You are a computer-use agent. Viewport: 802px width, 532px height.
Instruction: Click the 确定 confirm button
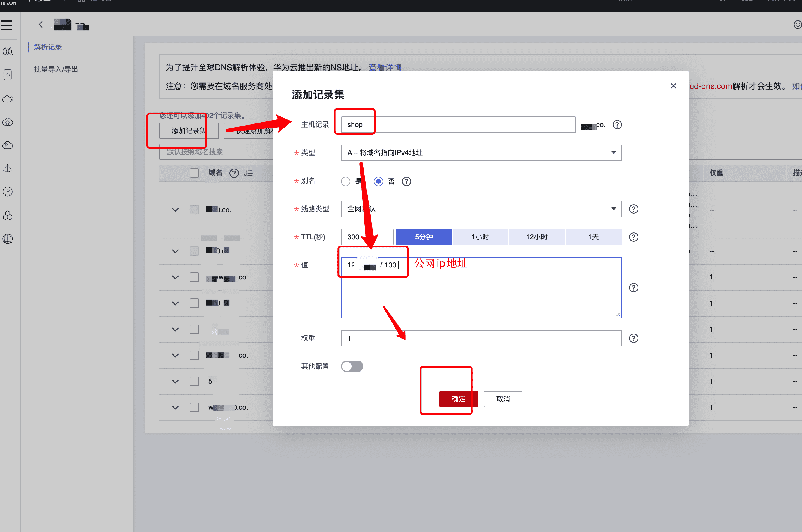[x=458, y=399]
